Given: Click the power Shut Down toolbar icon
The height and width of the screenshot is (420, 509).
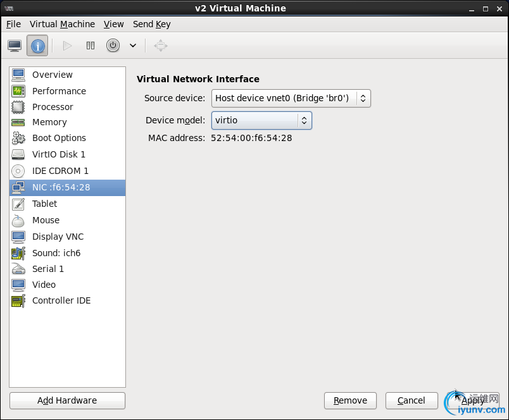Looking at the screenshot, I should pyautogui.click(x=113, y=46).
